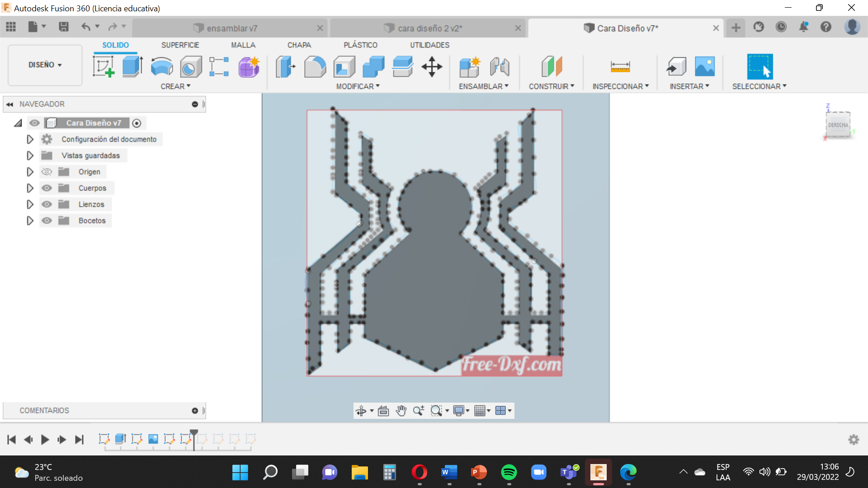Screen dimensions: 868x488
Task: Select the Fillet tool
Action: [315, 67]
